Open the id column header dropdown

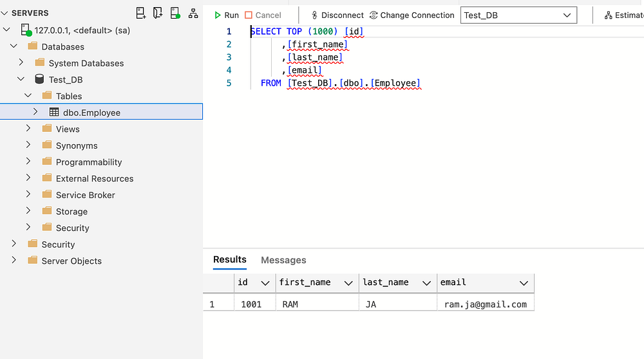point(265,282)
